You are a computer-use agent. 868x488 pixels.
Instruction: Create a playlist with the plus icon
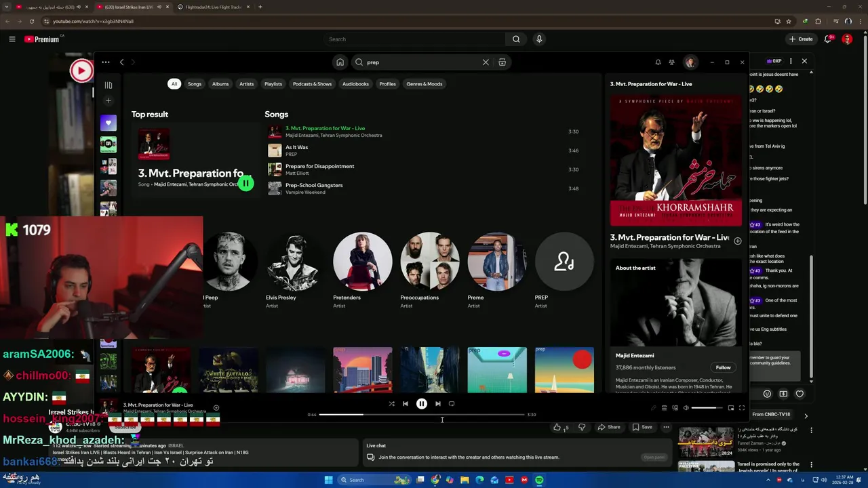(108, 101)
